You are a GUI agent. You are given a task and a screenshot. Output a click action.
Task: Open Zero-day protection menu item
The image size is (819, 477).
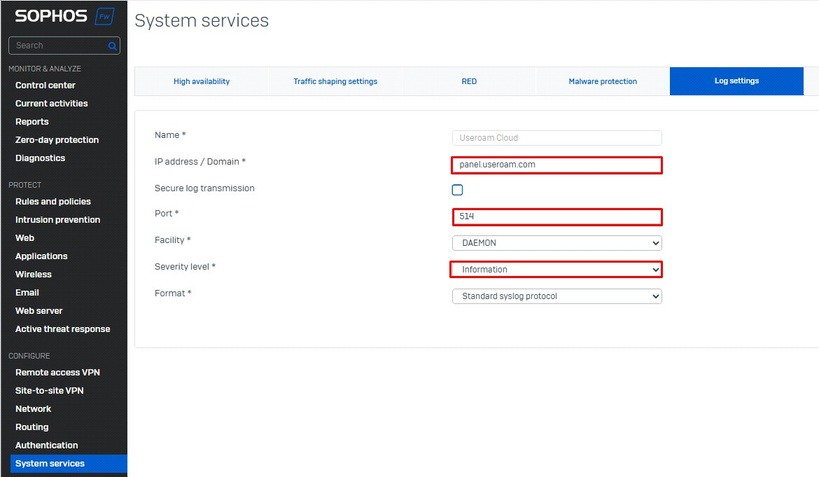pyautogui.click(x=57, y=140)
